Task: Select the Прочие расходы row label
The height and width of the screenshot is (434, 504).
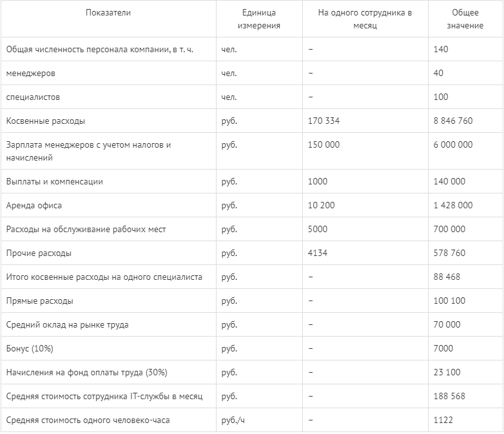Action: pos(39,253)
